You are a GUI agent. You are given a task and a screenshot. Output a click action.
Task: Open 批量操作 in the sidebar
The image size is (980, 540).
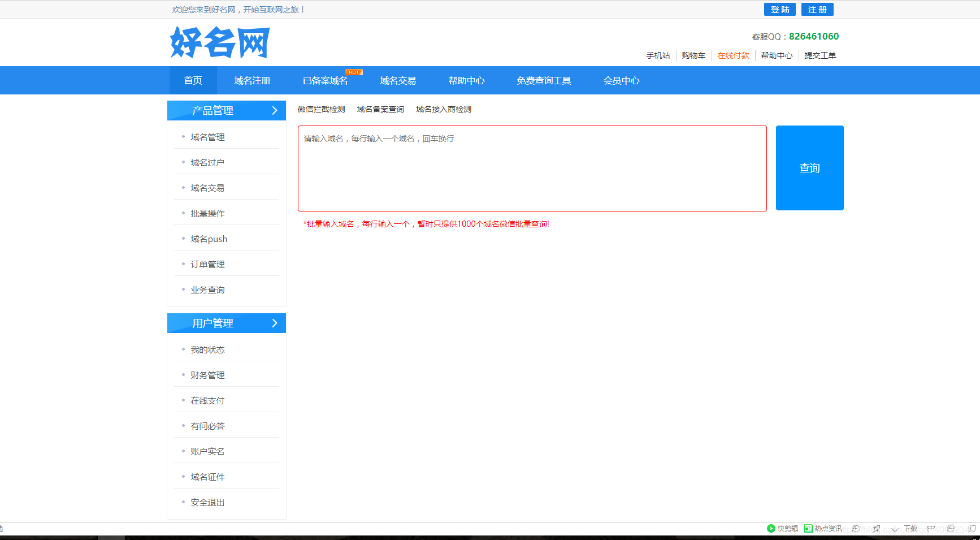[x=207, y=214]
